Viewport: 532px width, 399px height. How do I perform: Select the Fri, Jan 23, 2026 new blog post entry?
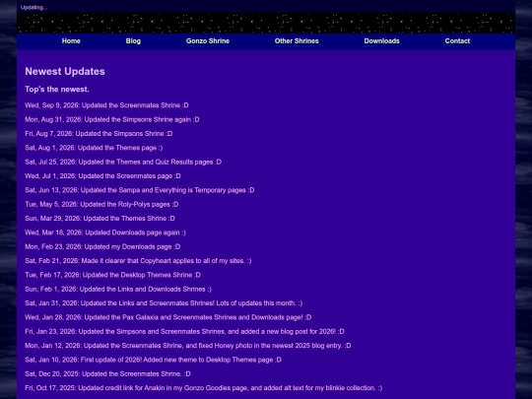click(184, 331)
